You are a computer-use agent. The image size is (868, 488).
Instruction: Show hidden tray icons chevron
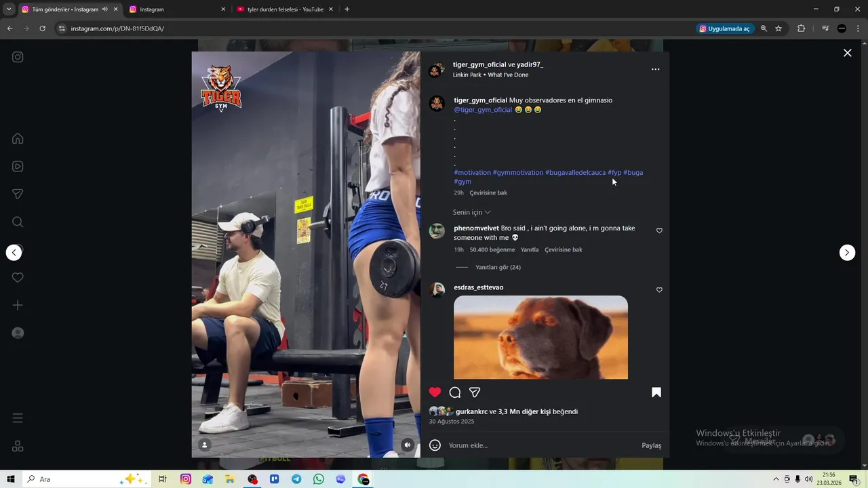click(776, 479)
